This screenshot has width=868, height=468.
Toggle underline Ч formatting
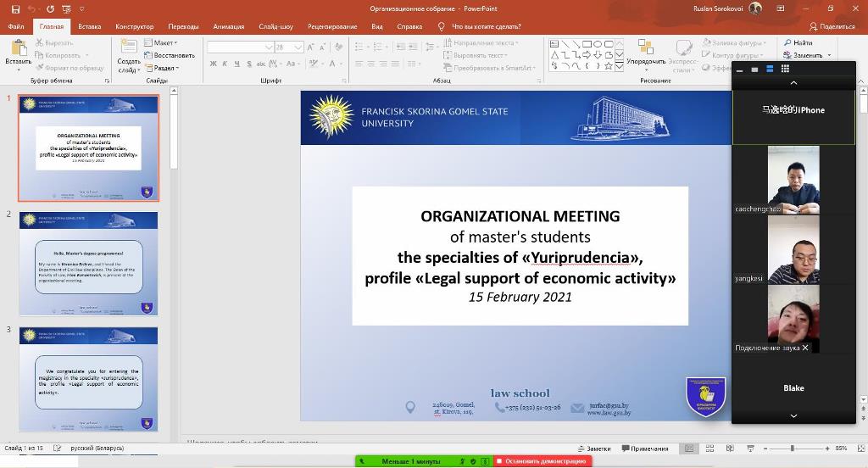tap(237, 64)
